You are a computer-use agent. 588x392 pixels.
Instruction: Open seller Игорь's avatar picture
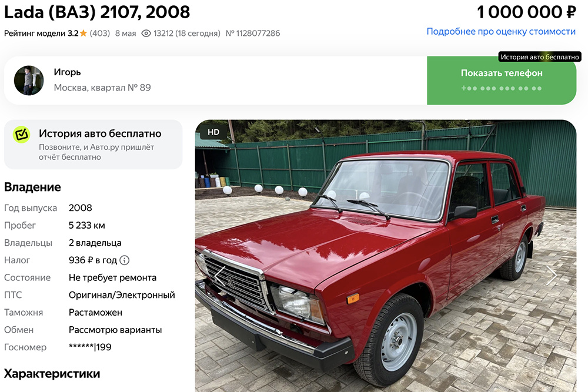click(29, 81)
